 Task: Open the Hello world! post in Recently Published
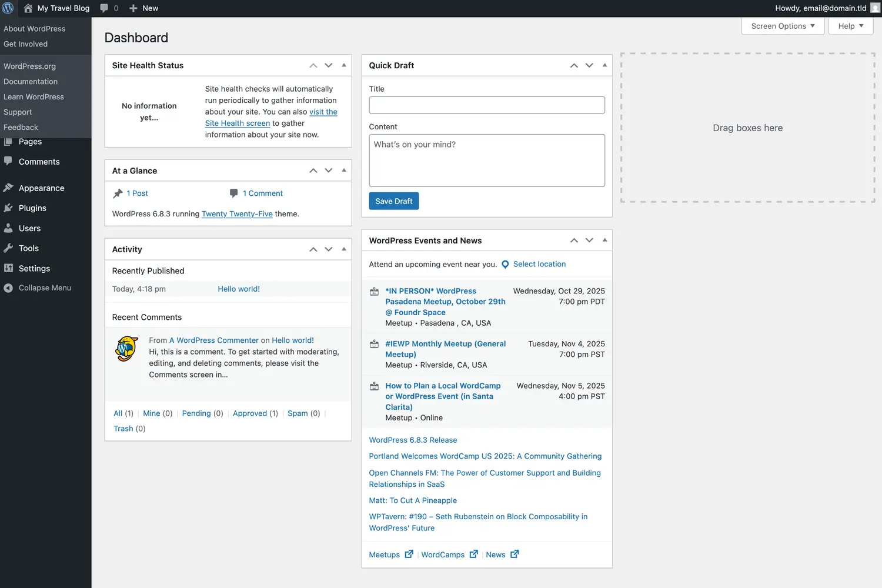[x=239, y=289]
